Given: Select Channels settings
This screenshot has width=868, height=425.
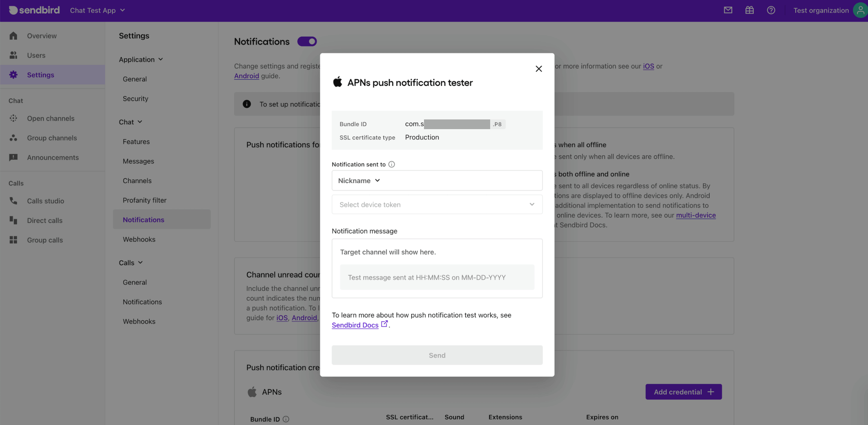Looking at the screenshot, I should coord(137,181).
